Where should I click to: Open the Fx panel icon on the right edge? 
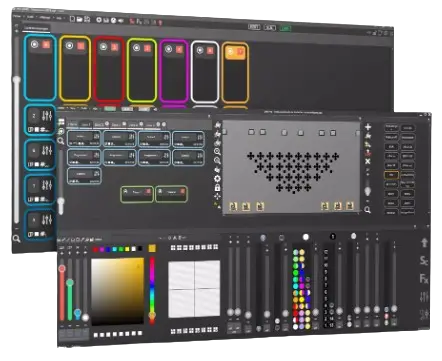coord(424,278)
